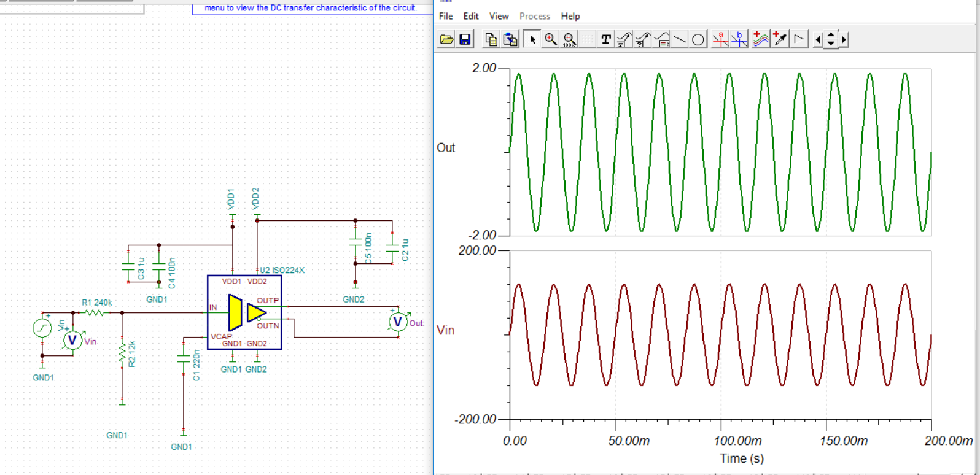980x475 pixels.
Task: Click the Save diskette icon
Action: click(465, 39)
